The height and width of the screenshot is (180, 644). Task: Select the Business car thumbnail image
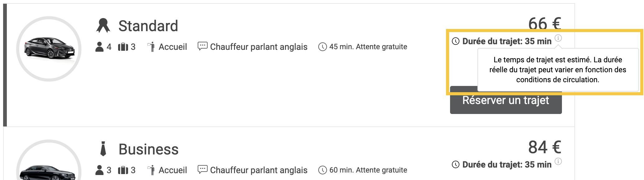[x=48, y=171]
